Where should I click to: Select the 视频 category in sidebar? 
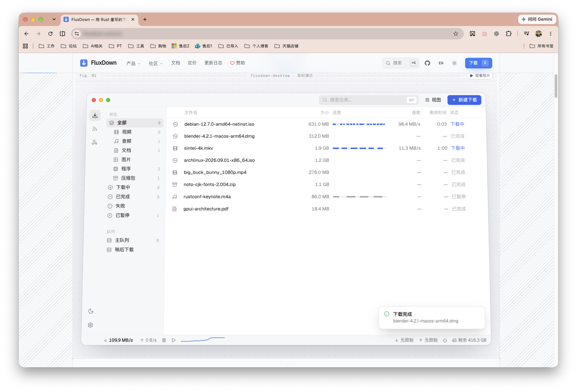[x=135, y=132]
